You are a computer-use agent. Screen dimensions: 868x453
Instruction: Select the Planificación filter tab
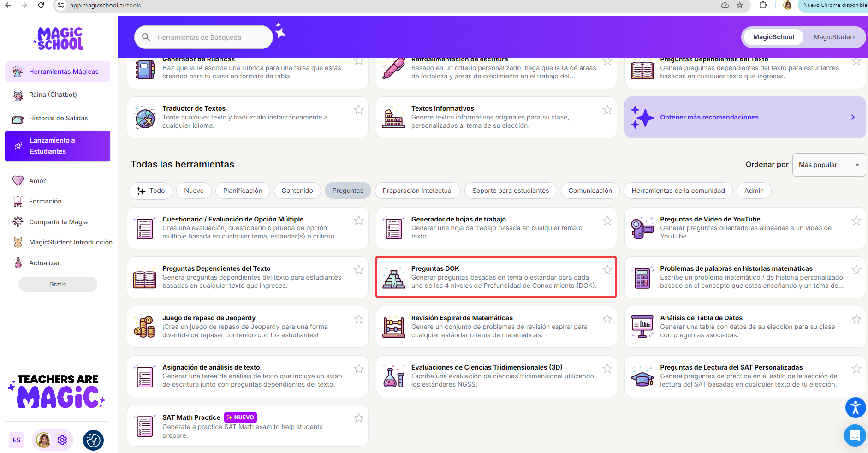click(242, 191)
